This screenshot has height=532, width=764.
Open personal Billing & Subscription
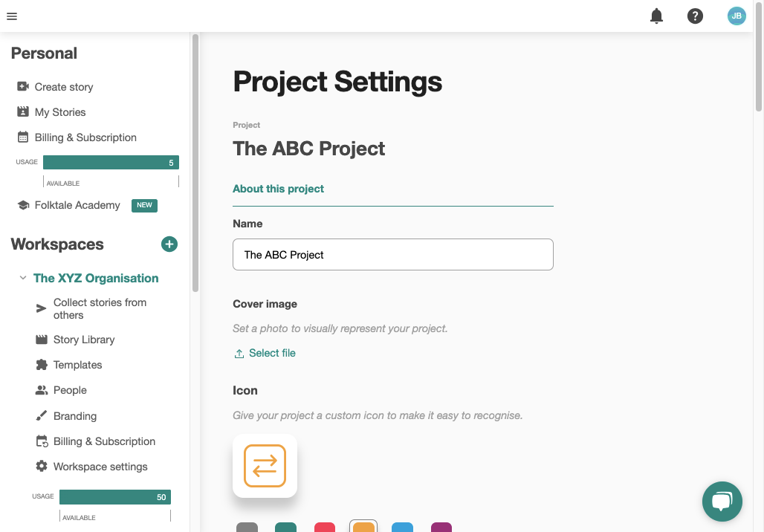click(x=85, y=137)
